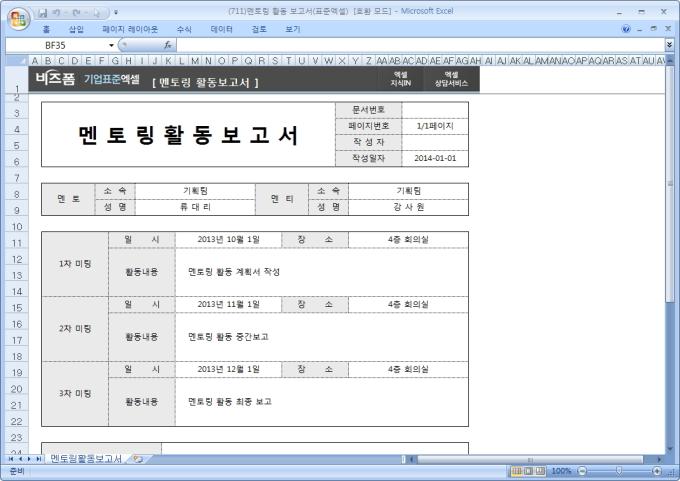Go to next sheet with tab navigation arrow
Viewport: 680px width, 481px height.
[x=29, y=459]
